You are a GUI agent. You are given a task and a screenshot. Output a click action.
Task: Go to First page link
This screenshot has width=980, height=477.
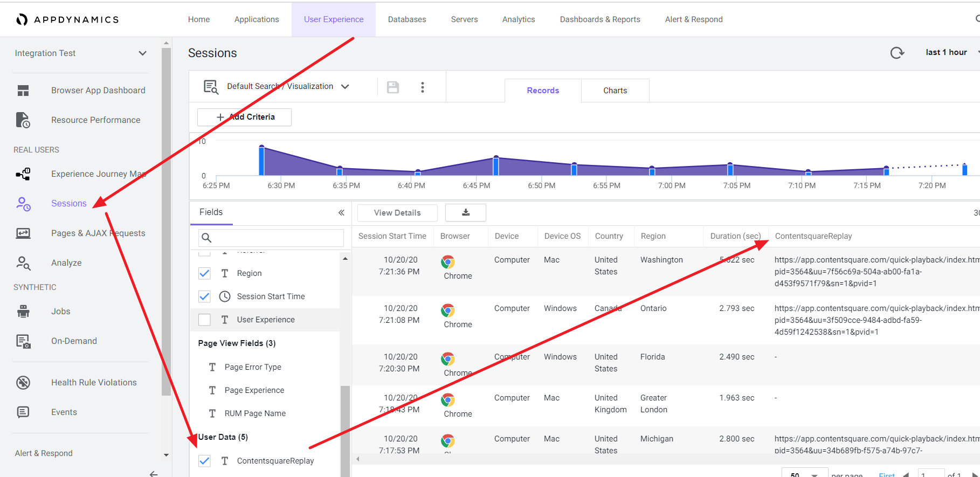[887, 475]
